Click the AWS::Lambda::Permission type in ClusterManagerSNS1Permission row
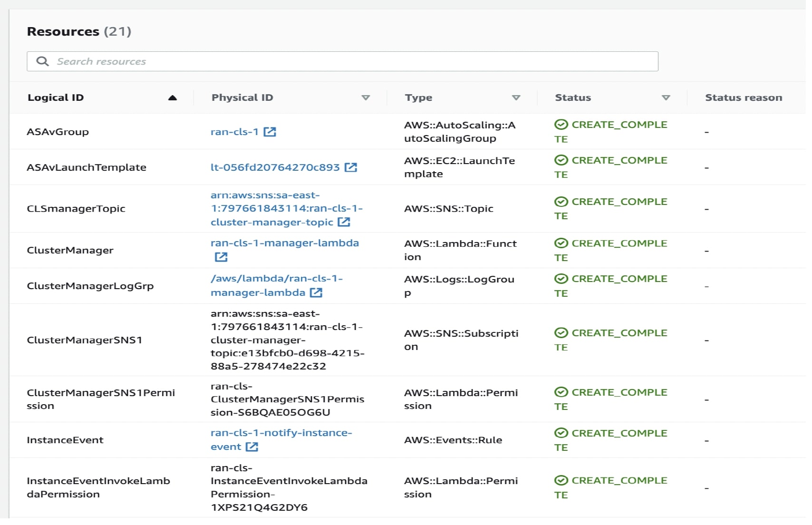 [461, 399]
